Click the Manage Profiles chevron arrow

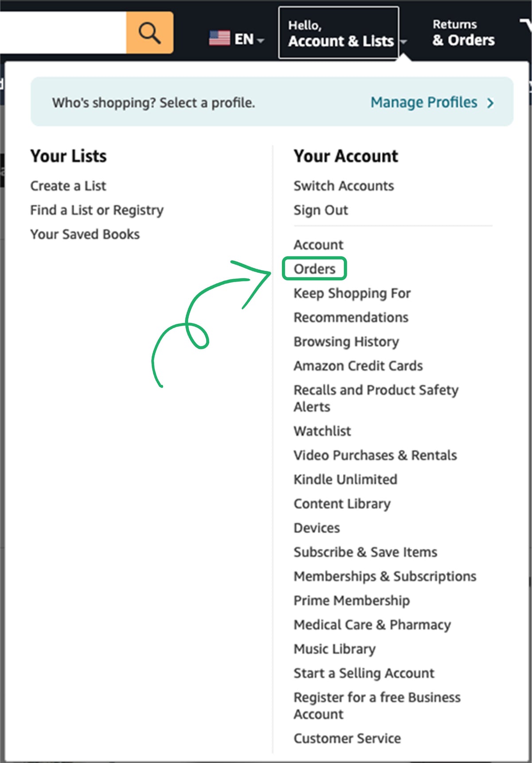point(490,103)
